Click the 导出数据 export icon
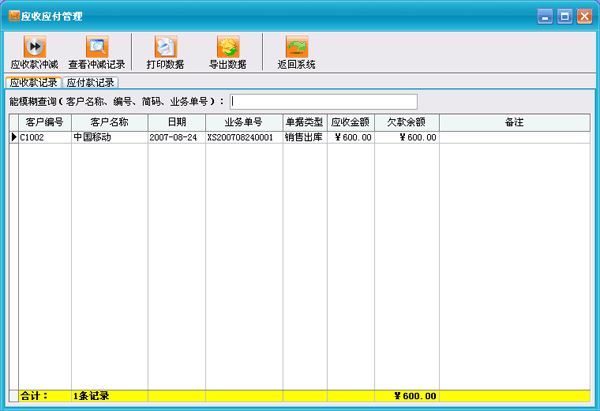Screen dimensions: 600x411 tap(228, 47)
